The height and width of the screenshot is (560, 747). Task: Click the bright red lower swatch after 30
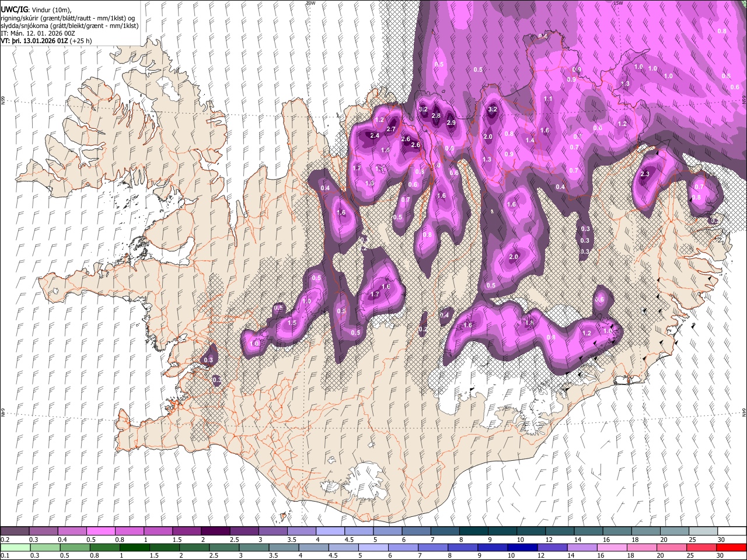pyautogui.click(x=732, y=547)
